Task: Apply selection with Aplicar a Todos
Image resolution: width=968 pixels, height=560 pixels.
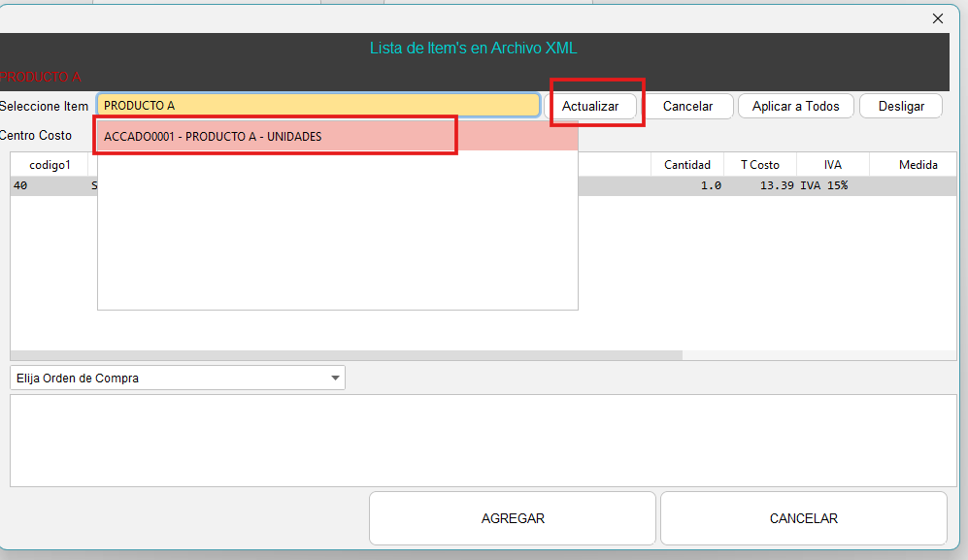Action: (795, 106)
